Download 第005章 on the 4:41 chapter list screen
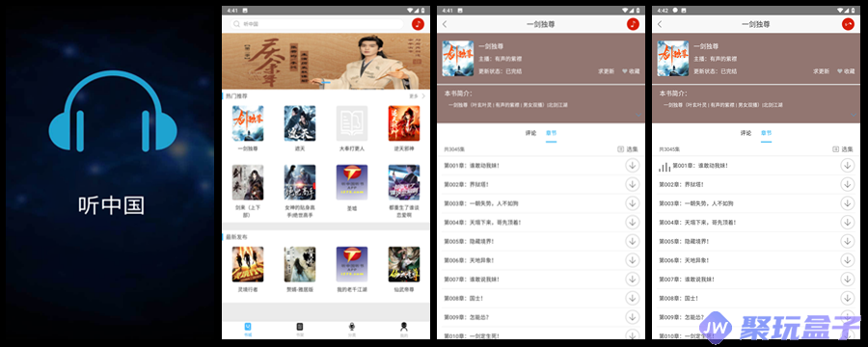Image resolution: width=868 pixels, height=347 pixels. 632,241
